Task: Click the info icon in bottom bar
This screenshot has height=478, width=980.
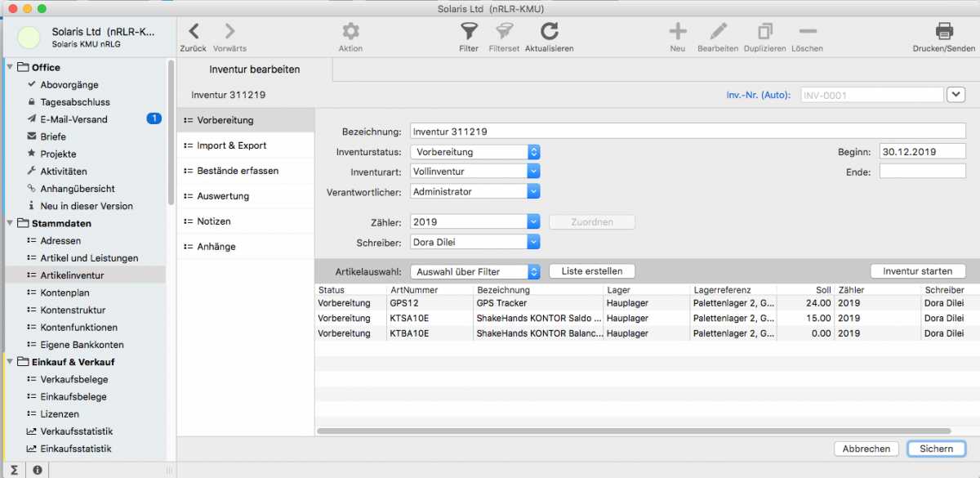Action: point(38,470)
